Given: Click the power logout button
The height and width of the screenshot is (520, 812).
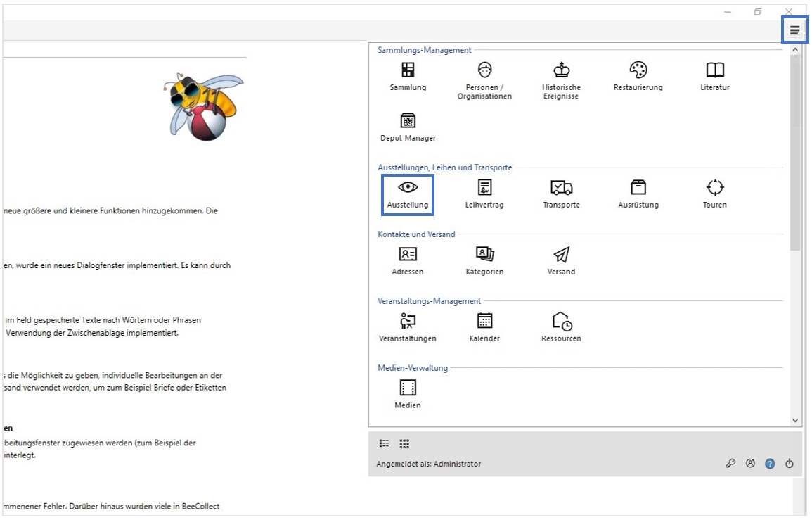Looking at the screenshot, I should point(790,464).
